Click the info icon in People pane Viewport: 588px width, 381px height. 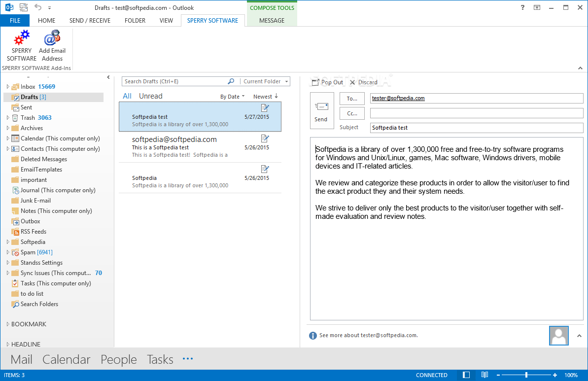[313, 336]
